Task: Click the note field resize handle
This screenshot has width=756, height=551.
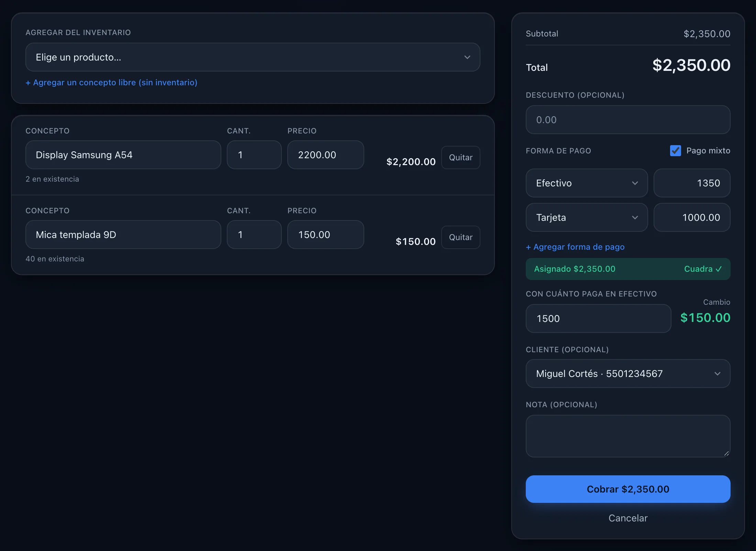Action: tap(726, 453)
